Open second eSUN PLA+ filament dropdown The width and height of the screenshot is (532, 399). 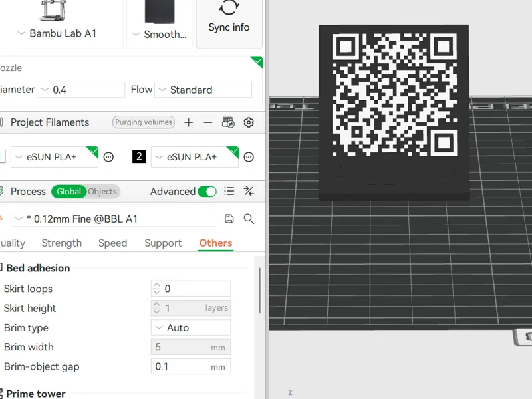click(195, 157)
